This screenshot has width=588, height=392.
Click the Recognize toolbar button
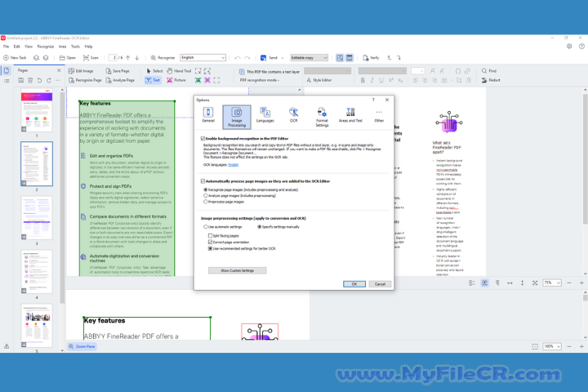[163, 58]
